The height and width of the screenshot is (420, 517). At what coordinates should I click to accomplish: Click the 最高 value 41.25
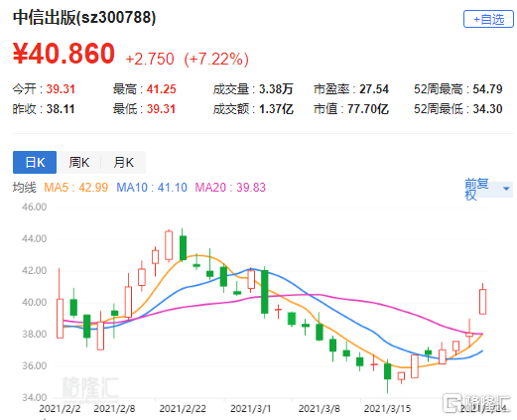tap(161, 89)
